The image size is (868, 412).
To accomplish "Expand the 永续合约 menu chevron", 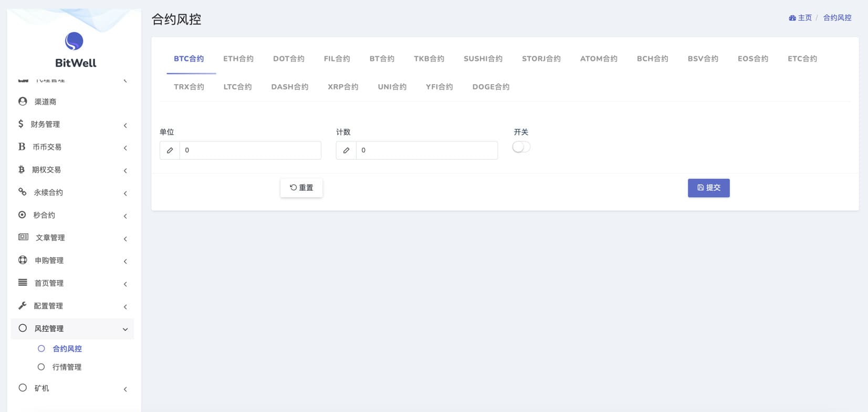I will click(125, 193).
